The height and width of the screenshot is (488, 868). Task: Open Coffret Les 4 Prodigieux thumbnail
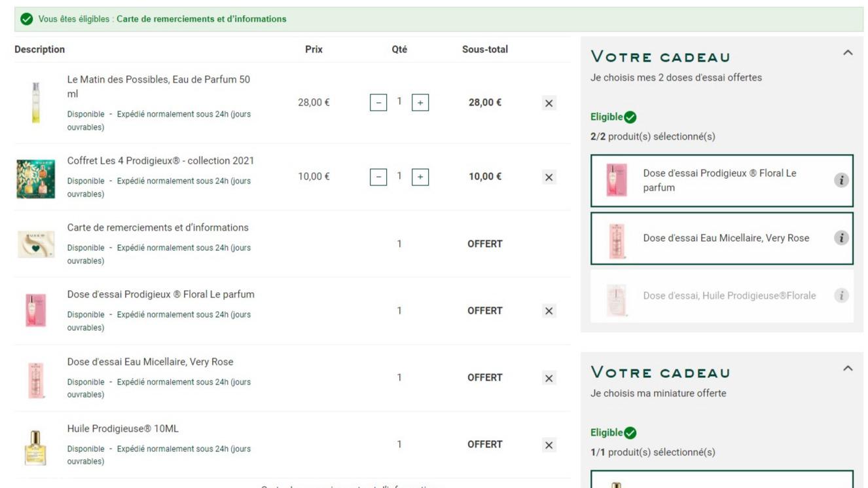click(35, 179)
